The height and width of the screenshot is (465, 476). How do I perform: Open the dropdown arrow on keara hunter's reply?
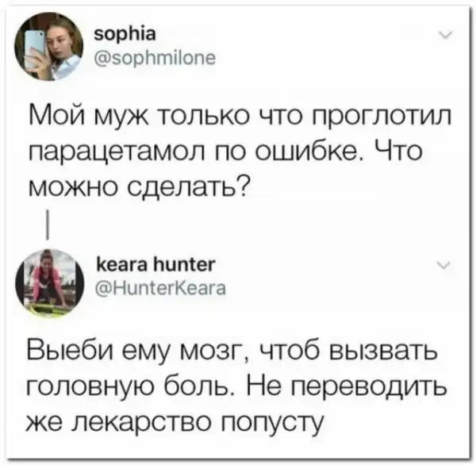click(443, 265)
